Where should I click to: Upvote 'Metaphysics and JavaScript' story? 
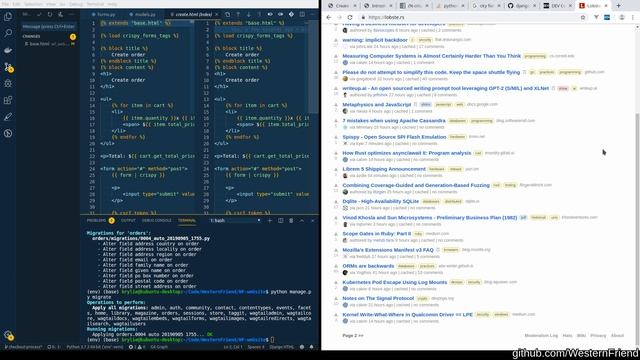(336, 104)
